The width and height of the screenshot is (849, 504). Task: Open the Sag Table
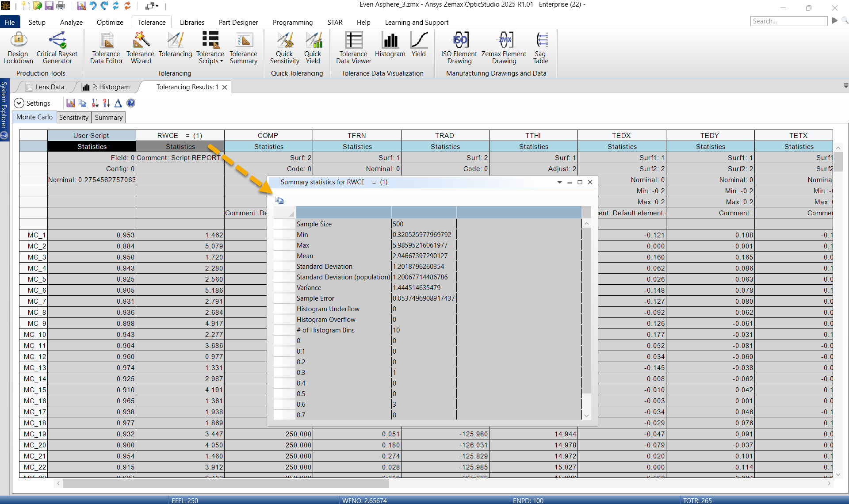coord(541,48)
